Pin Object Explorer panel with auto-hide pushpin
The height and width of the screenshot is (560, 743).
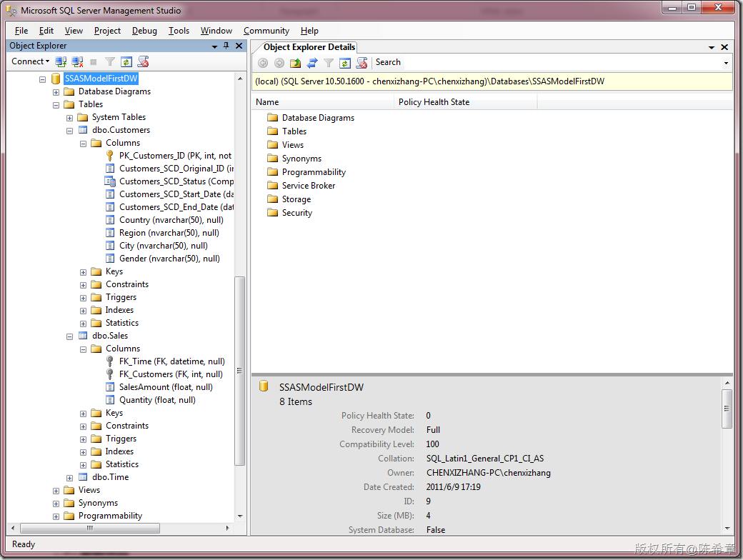point(226,46)
